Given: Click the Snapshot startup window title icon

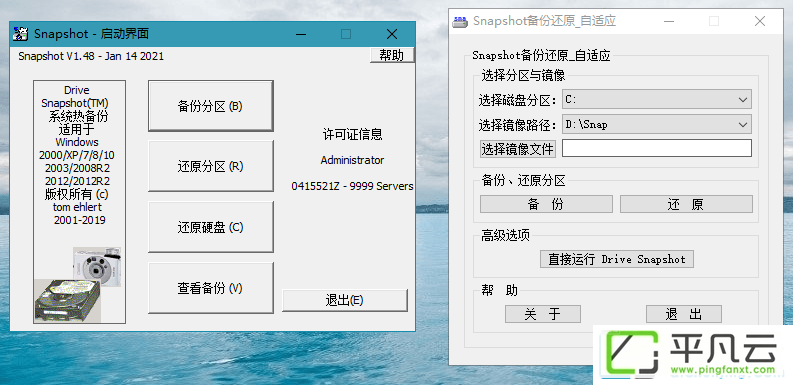Looking at the screenshot, I should coord(21,34).
